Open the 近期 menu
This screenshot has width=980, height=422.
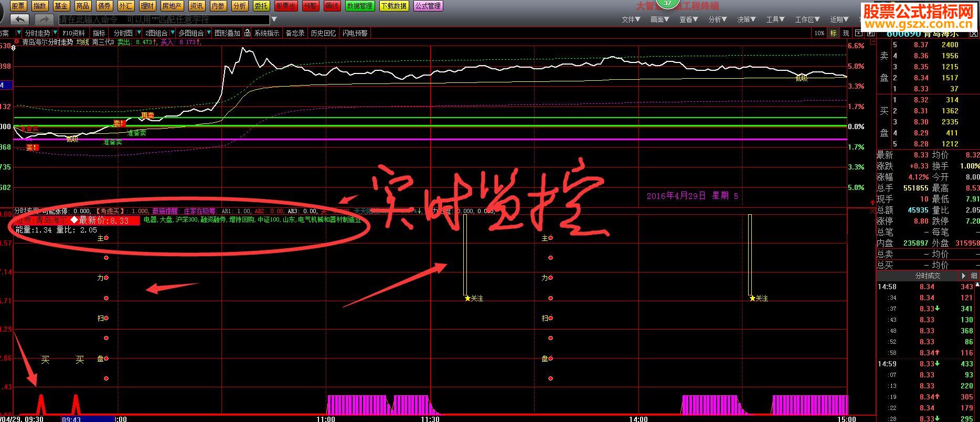tap(839, 19)
